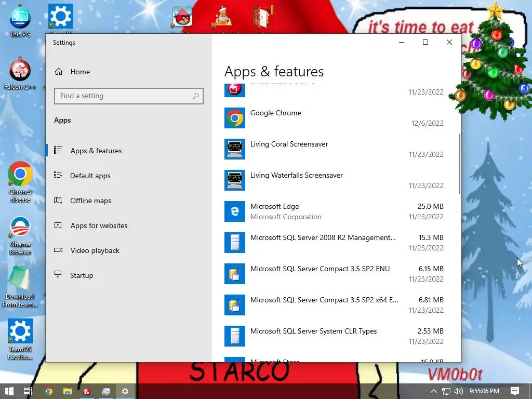Click the Chromes disease desktop icon
Viewport: 532px width, 399px height.
click(20, 182)
